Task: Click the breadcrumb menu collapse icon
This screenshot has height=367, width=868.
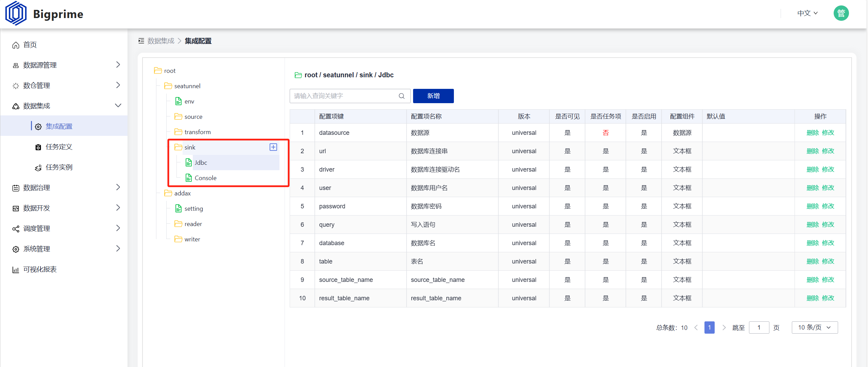Action: point(141,41)
